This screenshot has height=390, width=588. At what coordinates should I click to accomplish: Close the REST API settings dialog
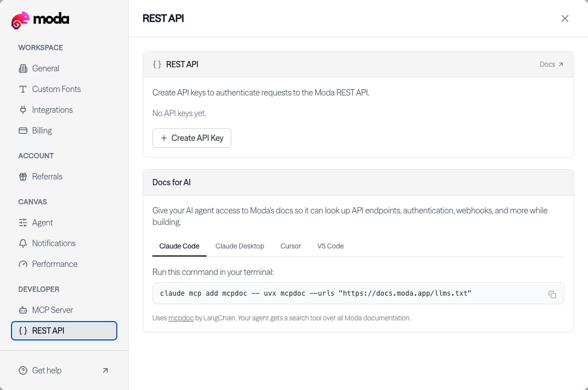565,18
